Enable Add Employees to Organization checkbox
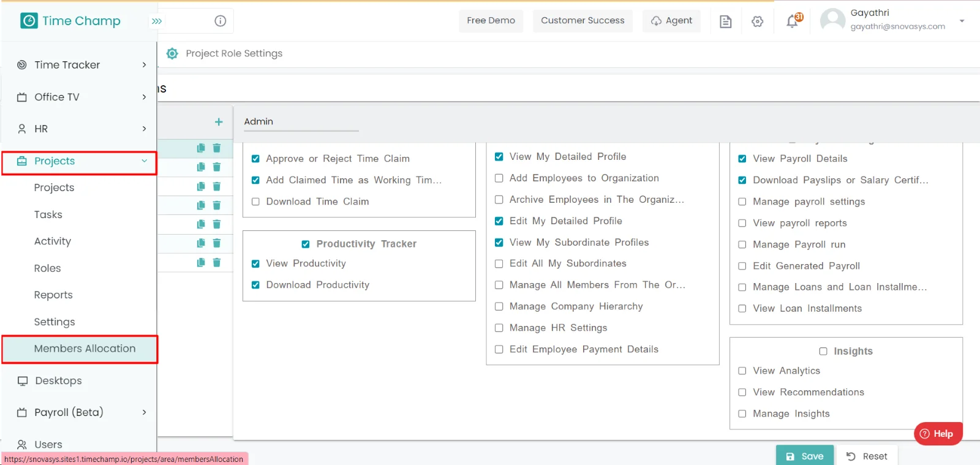This screenshot has width=980, height=465. coord(499,178)
